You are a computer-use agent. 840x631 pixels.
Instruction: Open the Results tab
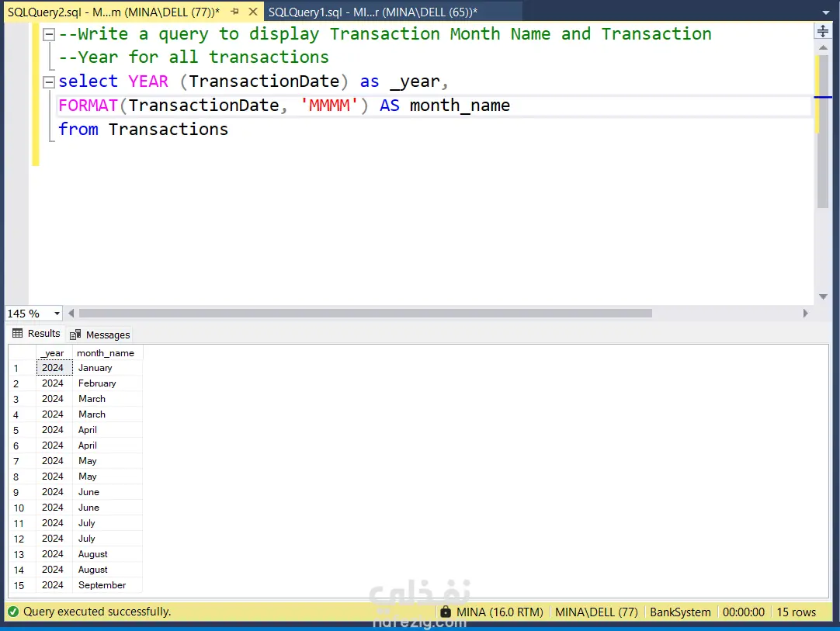(36, 334)
